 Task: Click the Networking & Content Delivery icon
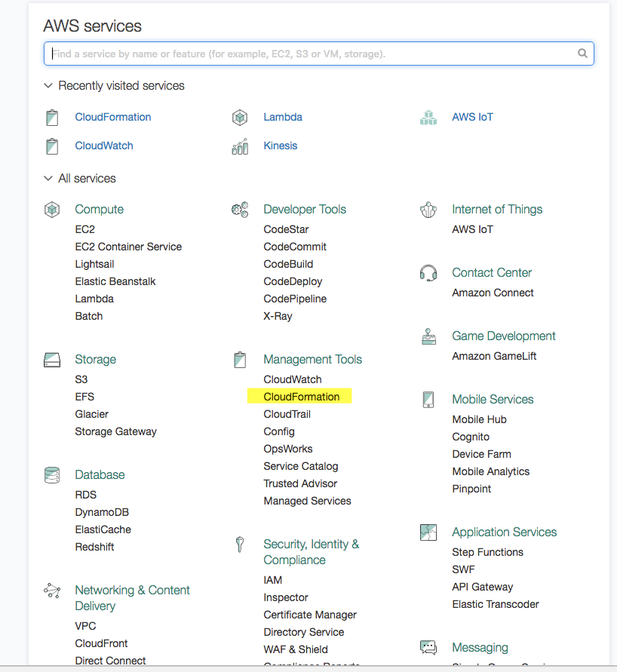coord(52,591)
